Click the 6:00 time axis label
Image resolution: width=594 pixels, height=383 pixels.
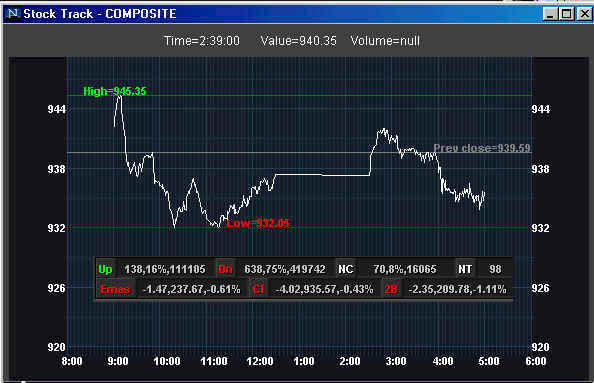(x=536, y=361)
